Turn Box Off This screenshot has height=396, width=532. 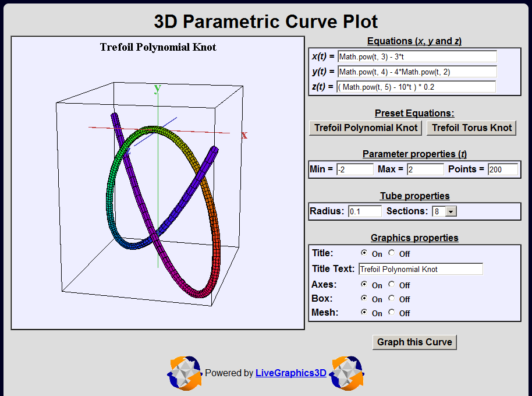pyautogui.click(x=392, y=298)
